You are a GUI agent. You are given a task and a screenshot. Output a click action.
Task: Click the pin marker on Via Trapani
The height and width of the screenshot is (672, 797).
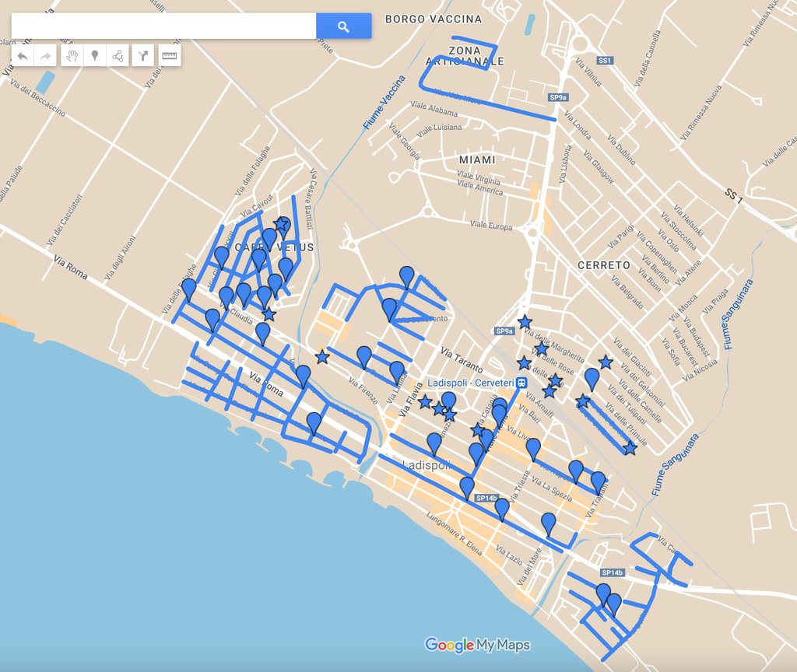(599, 483)
